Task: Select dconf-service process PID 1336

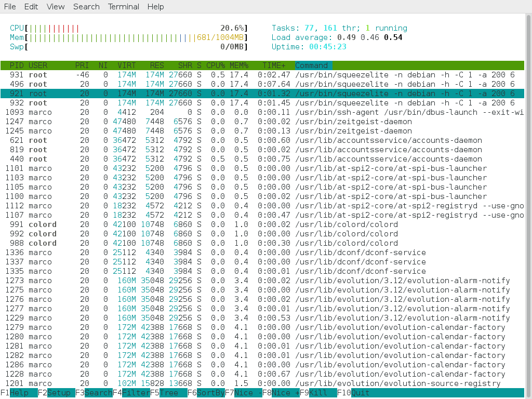Action: [262, 253]
